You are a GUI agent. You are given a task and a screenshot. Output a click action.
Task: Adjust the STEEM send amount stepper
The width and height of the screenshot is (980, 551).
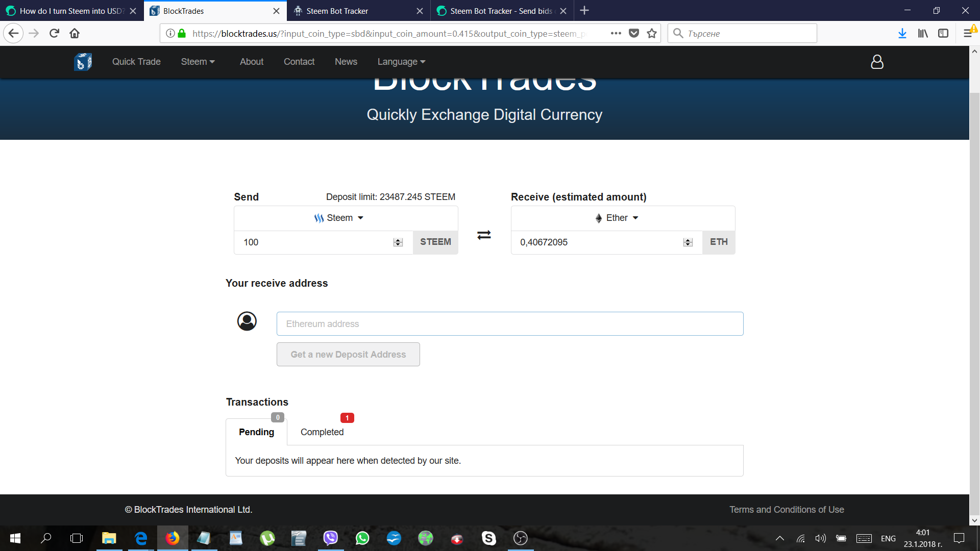(x=398, y=242)
